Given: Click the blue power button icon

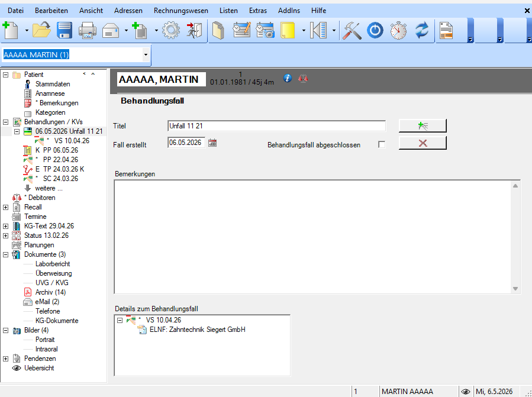Looking at the screenshot, I should point(375,30).
